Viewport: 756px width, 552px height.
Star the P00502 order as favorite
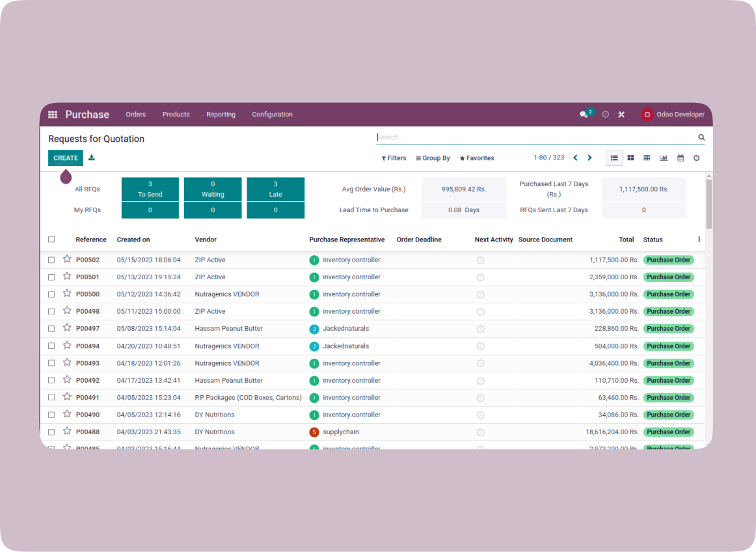[x=67, y=259]
